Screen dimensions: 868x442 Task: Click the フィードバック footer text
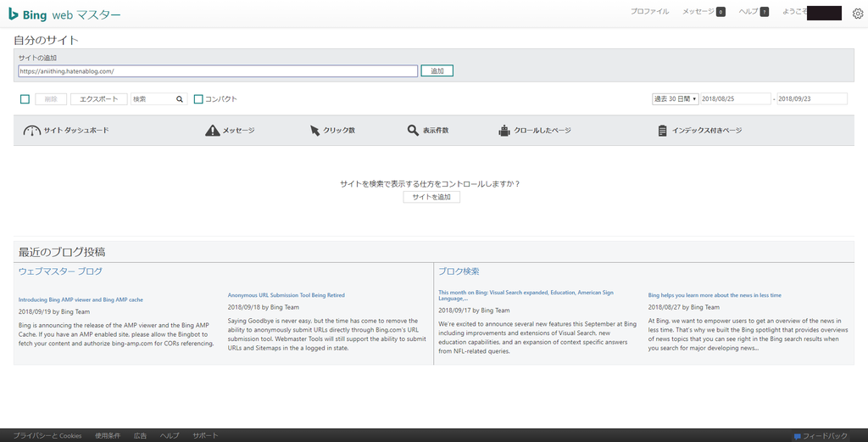point(826,436)
